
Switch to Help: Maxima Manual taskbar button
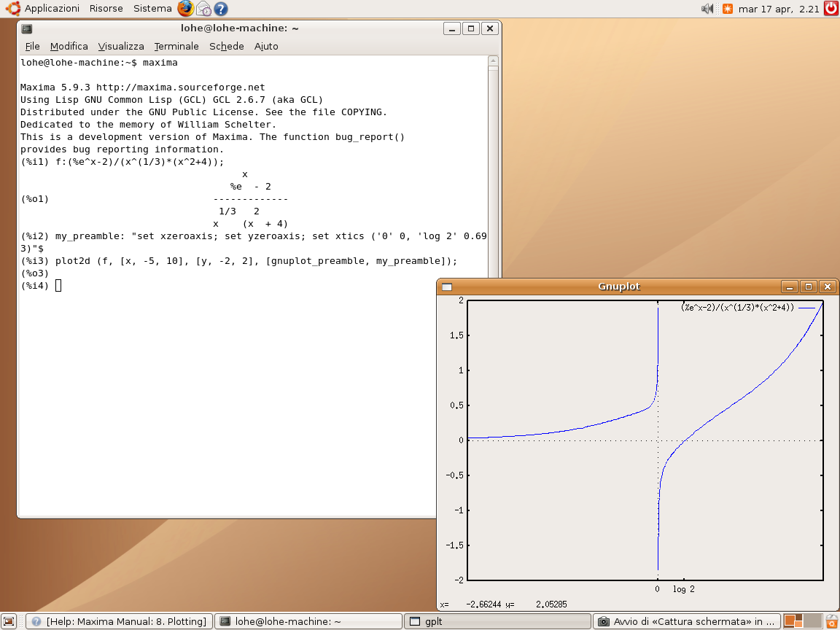pyautogui.click(x=120, y=621)
